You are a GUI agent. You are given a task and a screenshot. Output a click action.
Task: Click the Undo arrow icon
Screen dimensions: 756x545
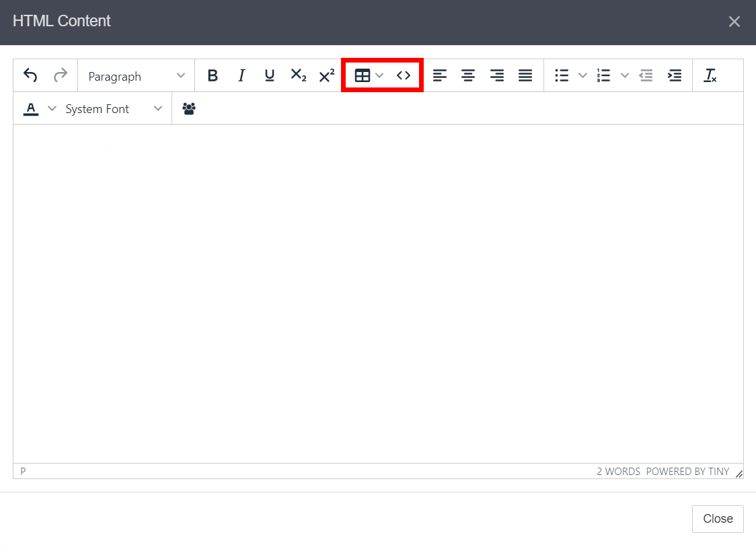click(x=30, y=75)
